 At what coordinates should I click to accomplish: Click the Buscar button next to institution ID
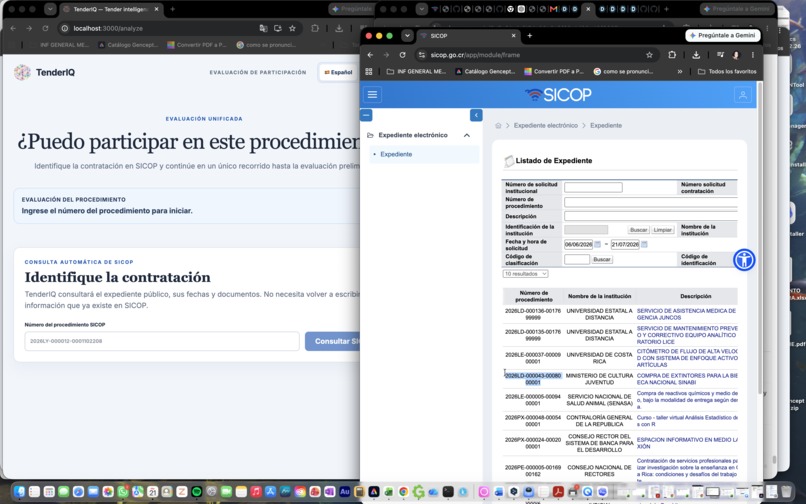pos(638,230)
